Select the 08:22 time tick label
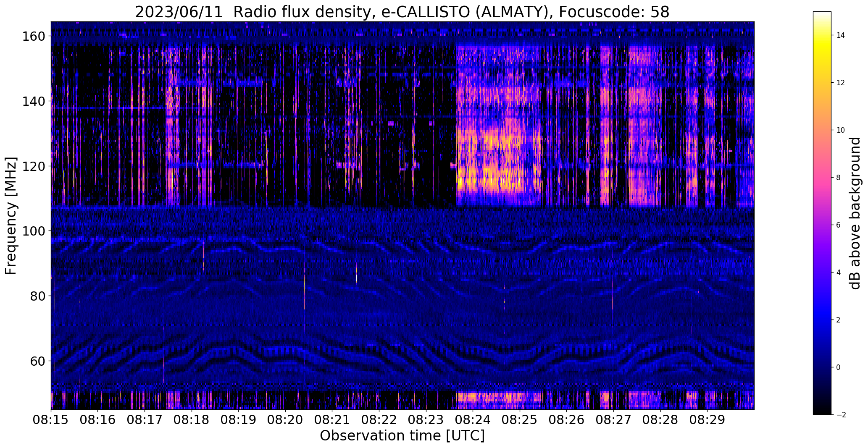The image size is (868, 448). point(379,419)
